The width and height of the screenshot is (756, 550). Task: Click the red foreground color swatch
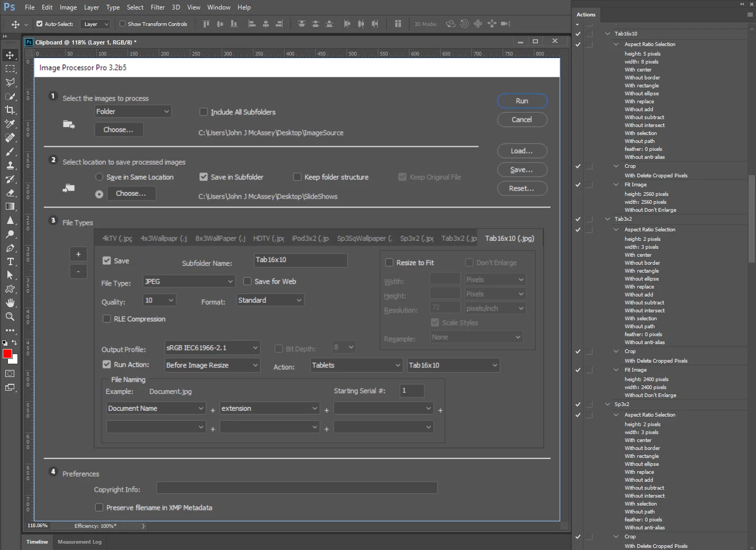[7, 354]
